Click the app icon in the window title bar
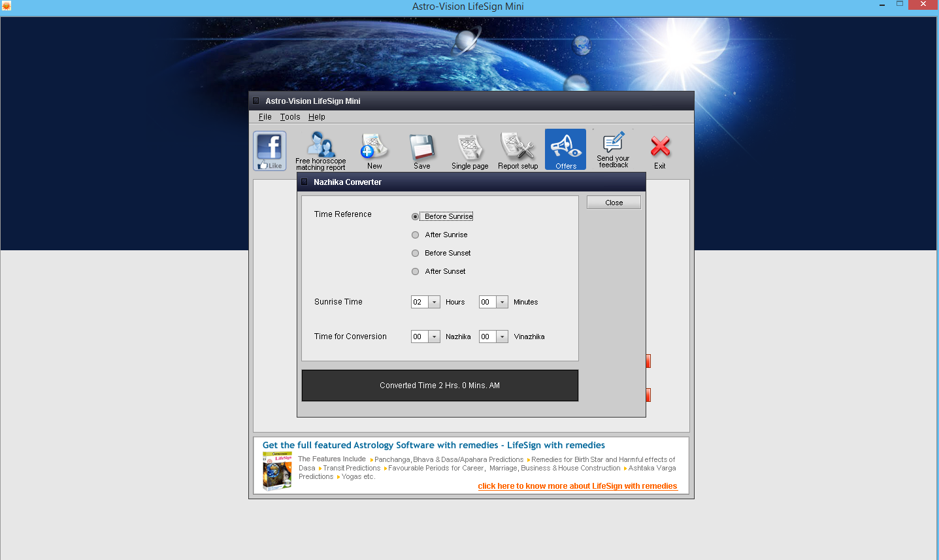The height and width of the screenshot is (560, 939). coord(7,6)
